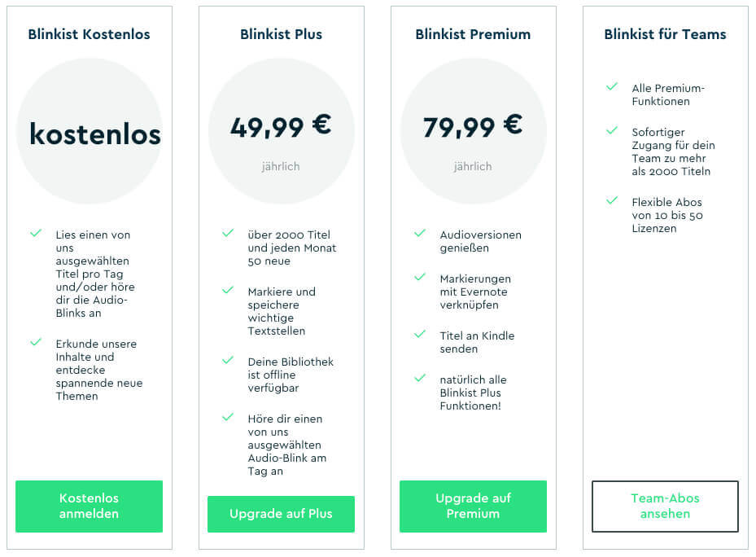Click the Kostenlos anmelden button
The image size is (756, 557).
[x=89, y=506]
